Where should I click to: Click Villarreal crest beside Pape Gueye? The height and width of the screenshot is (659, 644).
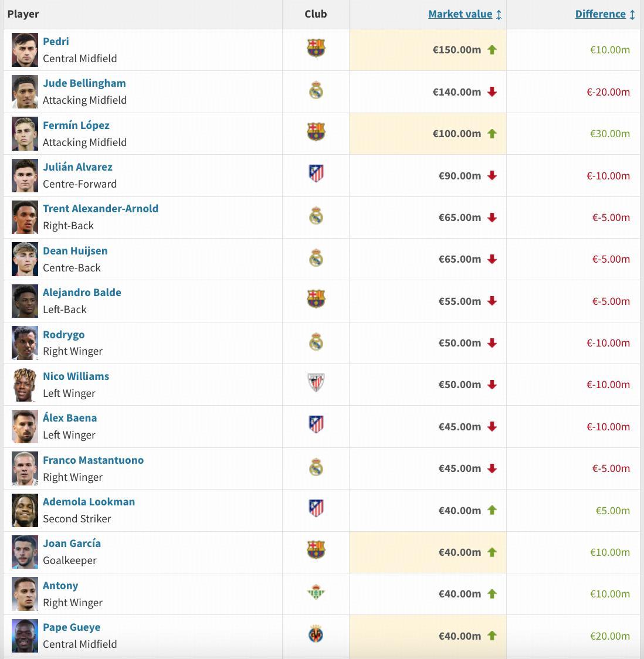click(316, 634)
